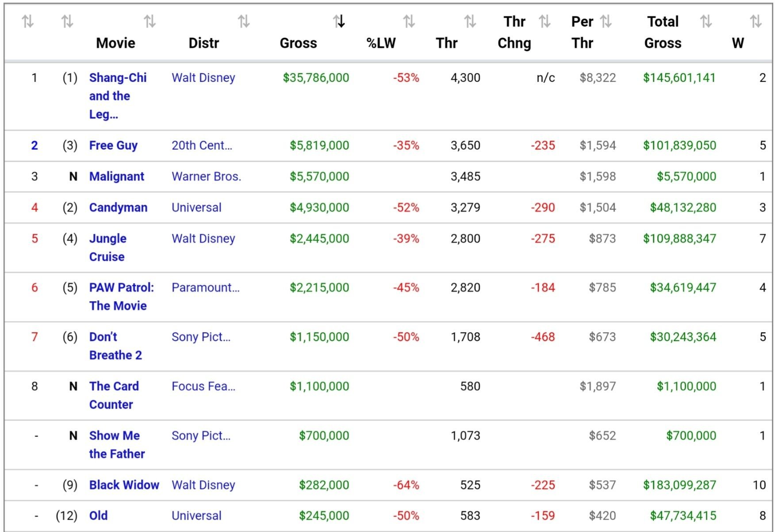Select gross value $5,819,000
The image size is (782, 532).
point(319,145)
